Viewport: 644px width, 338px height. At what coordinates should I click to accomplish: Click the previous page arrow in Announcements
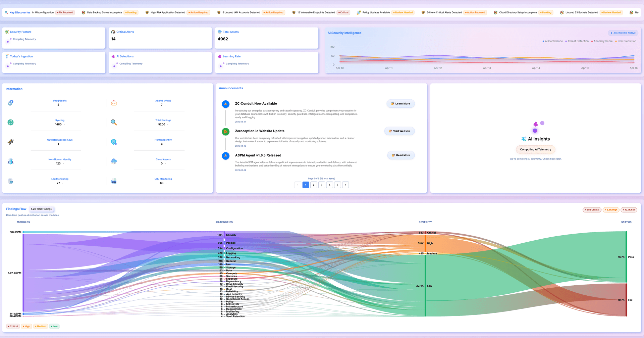coord(298,185)
